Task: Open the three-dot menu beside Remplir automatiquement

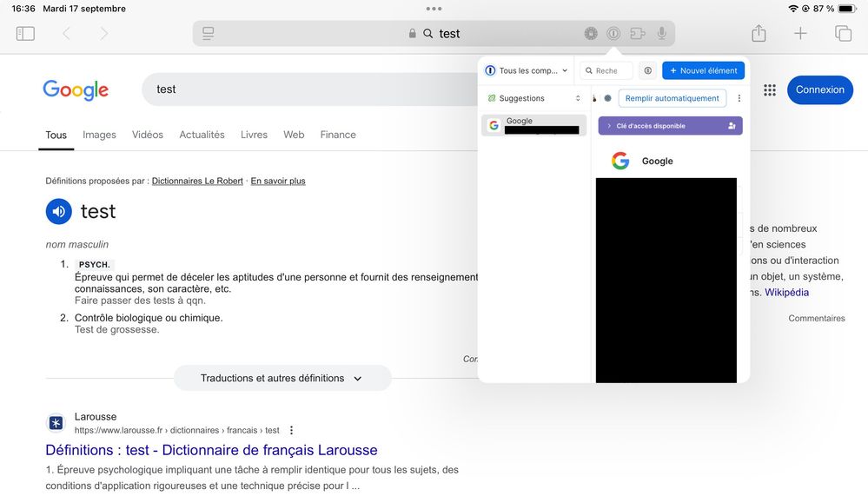Action: tap(739, 98)
